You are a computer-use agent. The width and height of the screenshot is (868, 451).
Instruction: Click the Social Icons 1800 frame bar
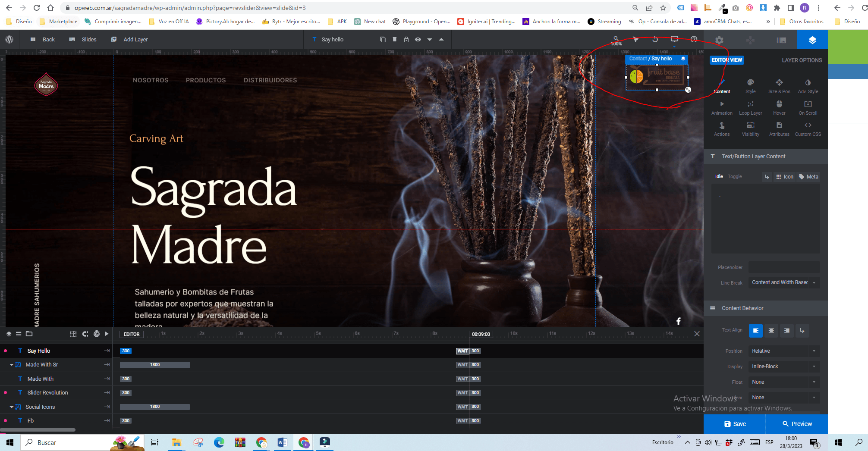click(x=155, y=407)
